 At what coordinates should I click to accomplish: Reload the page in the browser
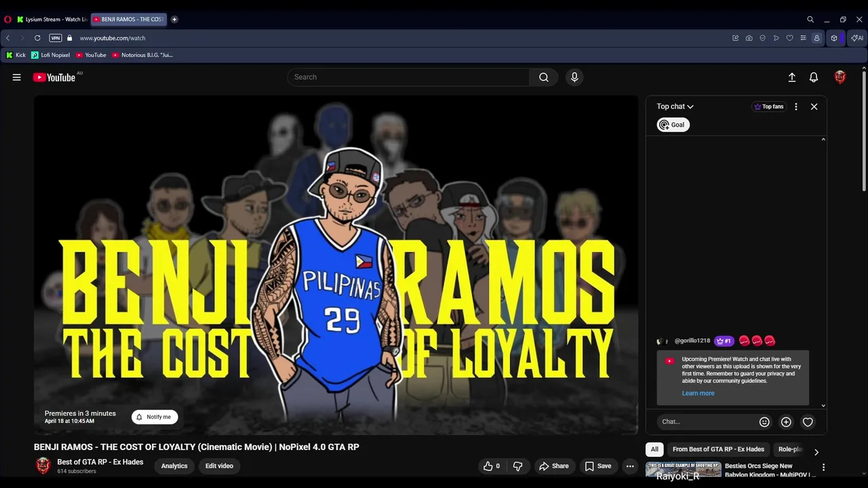pos(37,38)
